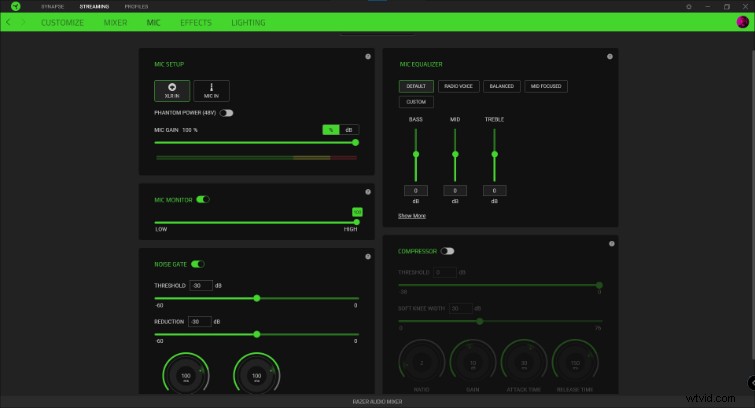Viewport: 755px width, 408px height.
Task: Click the Soft Knee Width value field
Action: tap(461, 308)
